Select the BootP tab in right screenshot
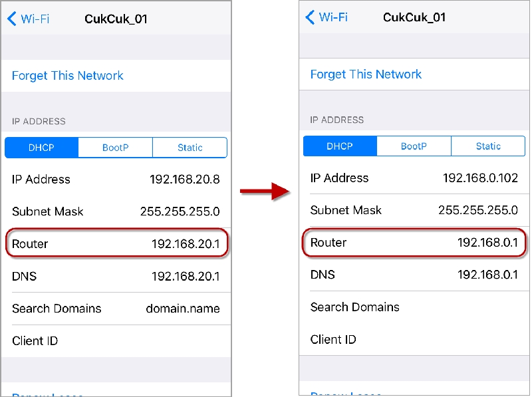Screen dimensions: 532x397 coord(414,146)
